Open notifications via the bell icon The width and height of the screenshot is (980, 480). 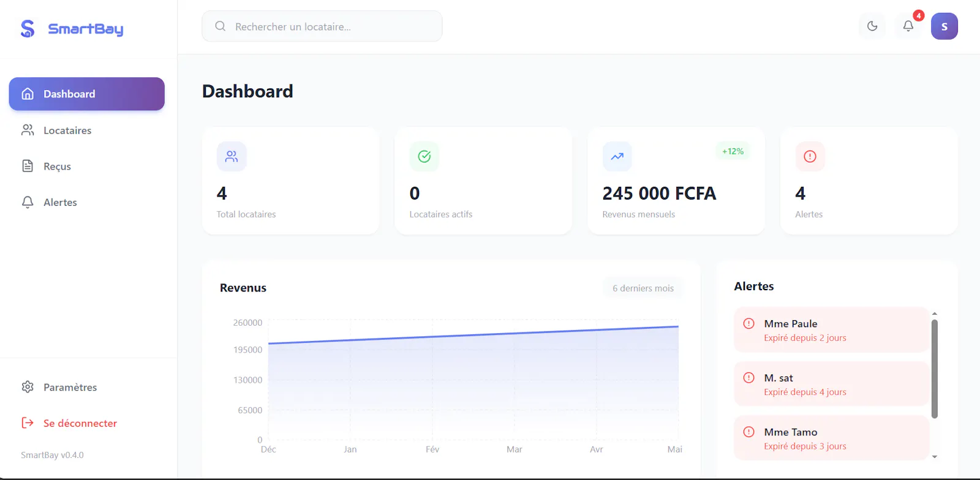point(908,26)
